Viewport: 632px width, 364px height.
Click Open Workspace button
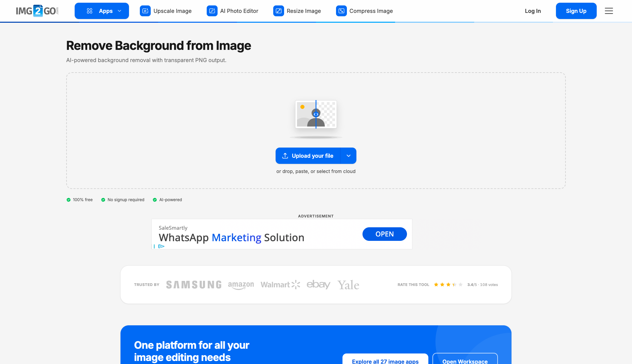[x=465, y=359]
